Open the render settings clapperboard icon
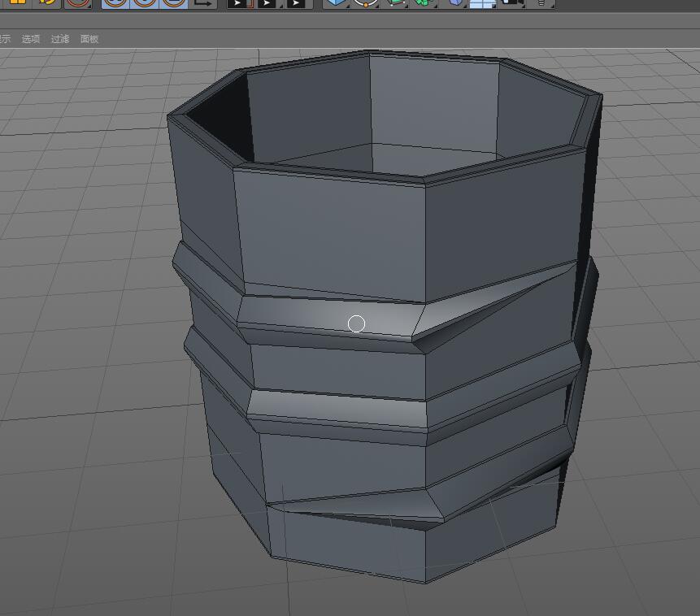 [x=296, y=3]
